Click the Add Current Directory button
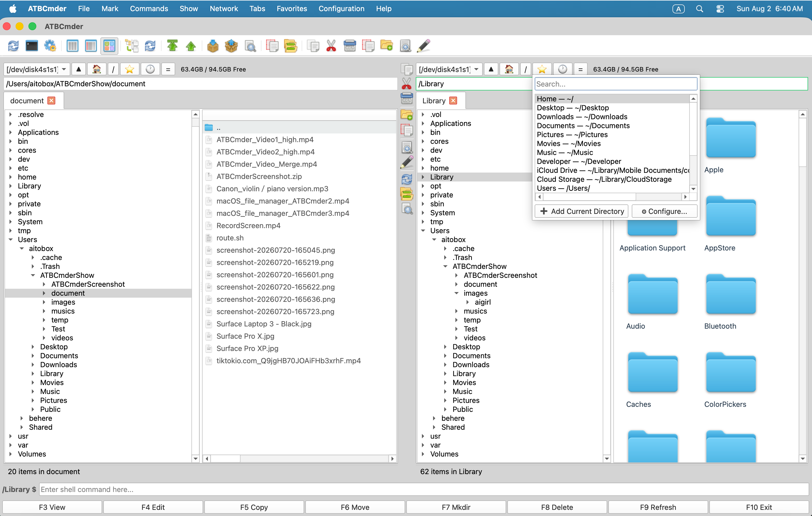The width and height of the screenshot is (812, 516). [582, 211]
